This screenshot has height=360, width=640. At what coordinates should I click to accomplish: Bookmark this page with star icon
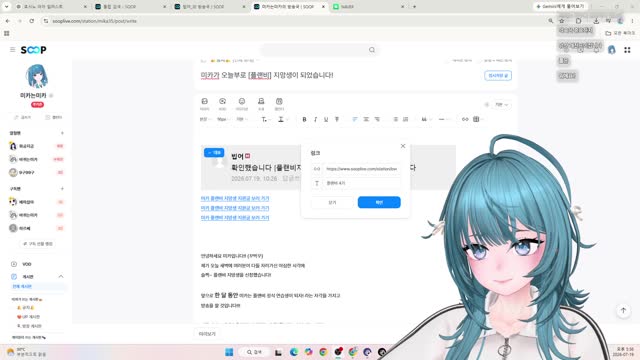pyautogui.click(x=562, y=21)
